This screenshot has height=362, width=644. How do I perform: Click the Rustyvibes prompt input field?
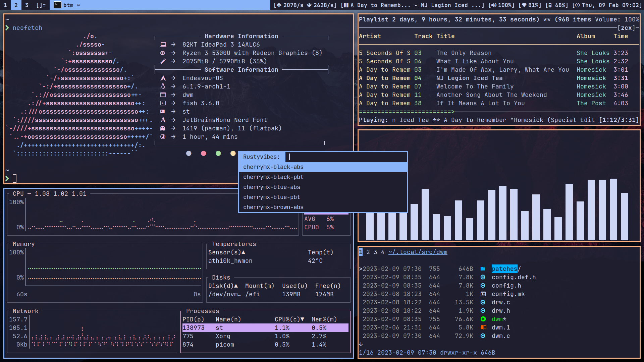(345, 157)
